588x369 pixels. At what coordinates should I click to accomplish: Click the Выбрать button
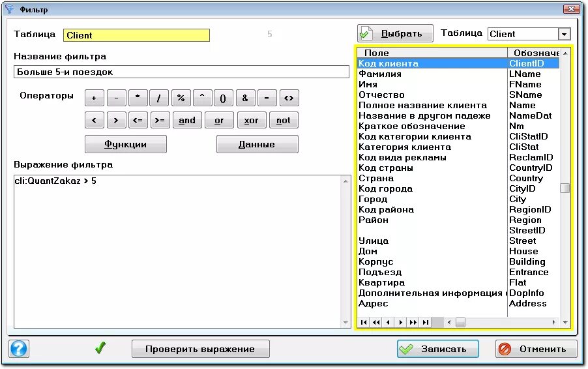(x=395, y=34)
